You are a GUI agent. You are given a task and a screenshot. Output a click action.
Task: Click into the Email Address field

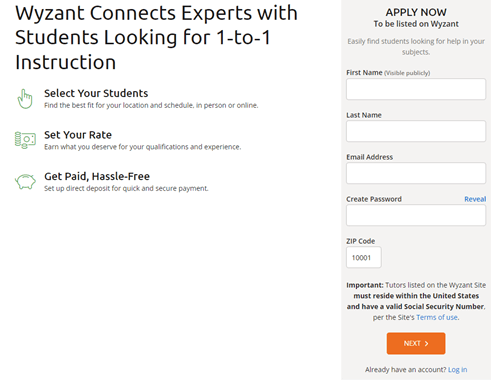(416, 173)
